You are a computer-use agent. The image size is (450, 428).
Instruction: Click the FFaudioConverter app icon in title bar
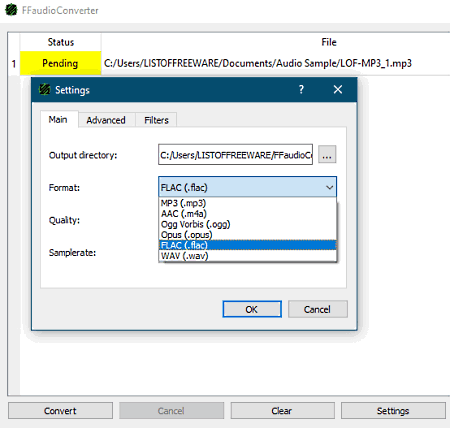click(x=11, y=10)
